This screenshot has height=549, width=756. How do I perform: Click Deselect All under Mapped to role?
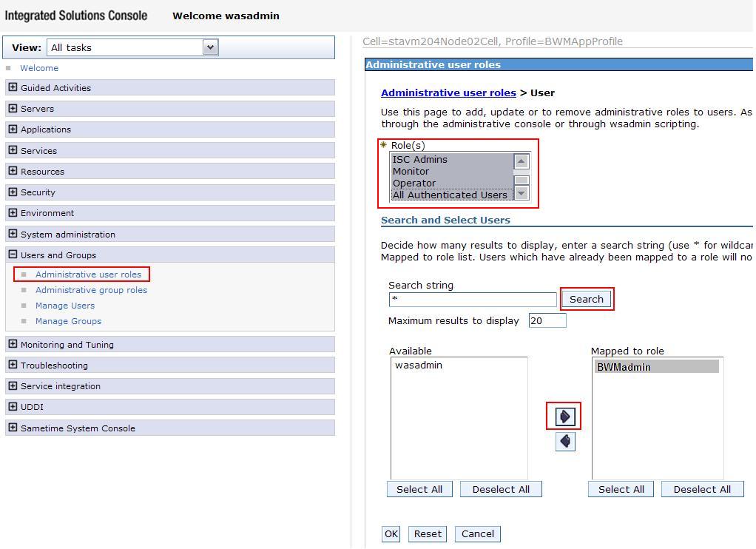point(702,489)
